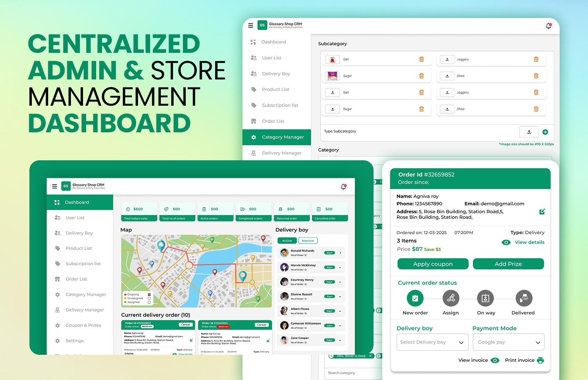Enable the Unassigned map legend checkbox
This screenshot has width=588, height=380.
click(149, 298)
